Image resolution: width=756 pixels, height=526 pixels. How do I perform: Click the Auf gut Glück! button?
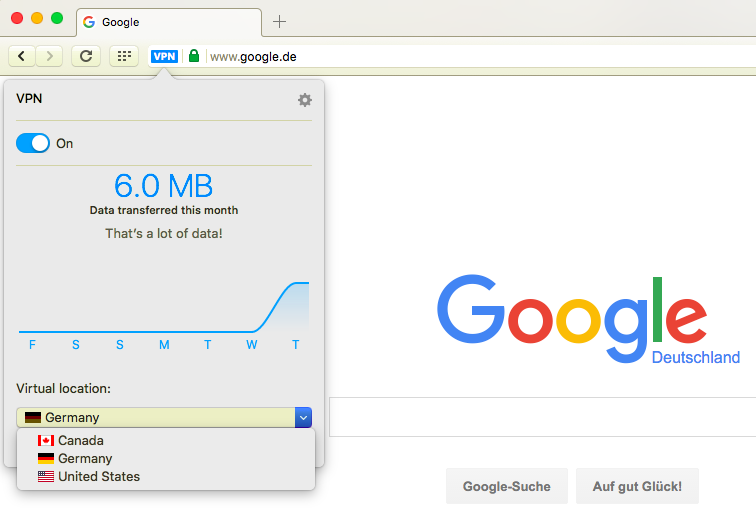(x=637, y=486)
